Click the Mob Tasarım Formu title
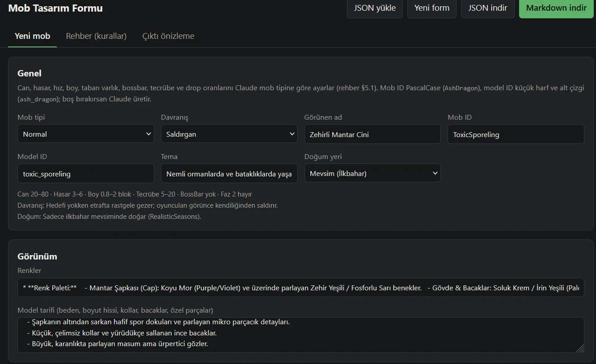 55,8
